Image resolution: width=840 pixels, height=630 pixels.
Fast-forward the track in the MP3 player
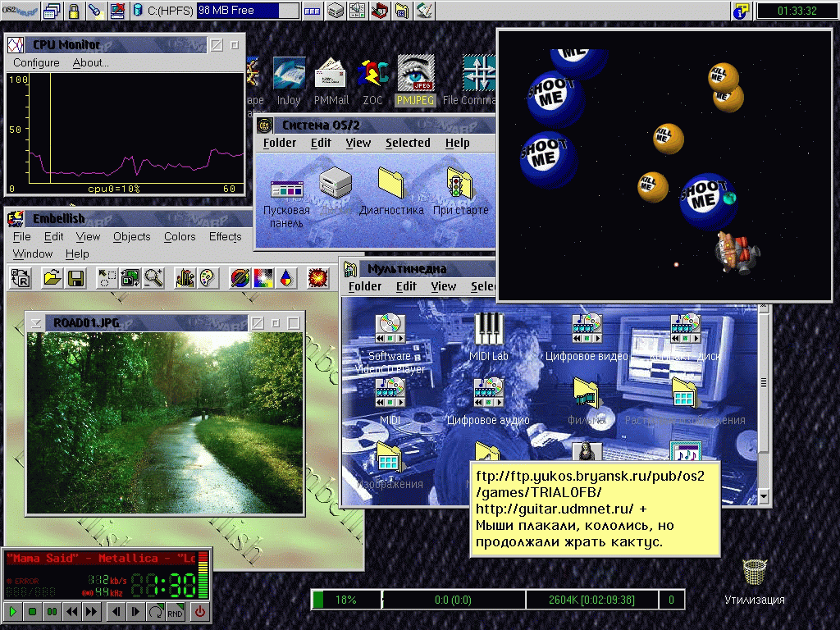(92, 611)
